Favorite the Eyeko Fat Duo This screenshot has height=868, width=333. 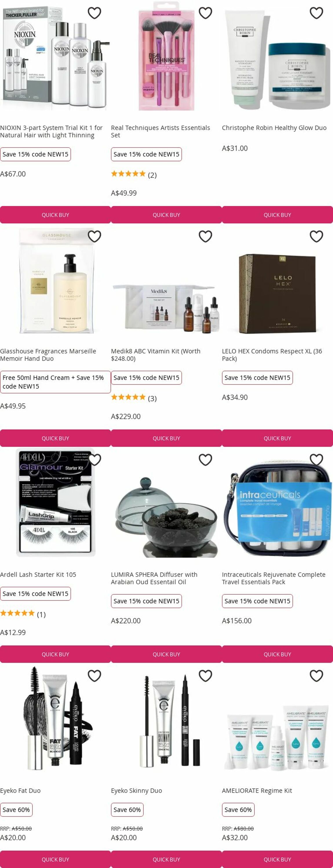(x=94, y=676)
